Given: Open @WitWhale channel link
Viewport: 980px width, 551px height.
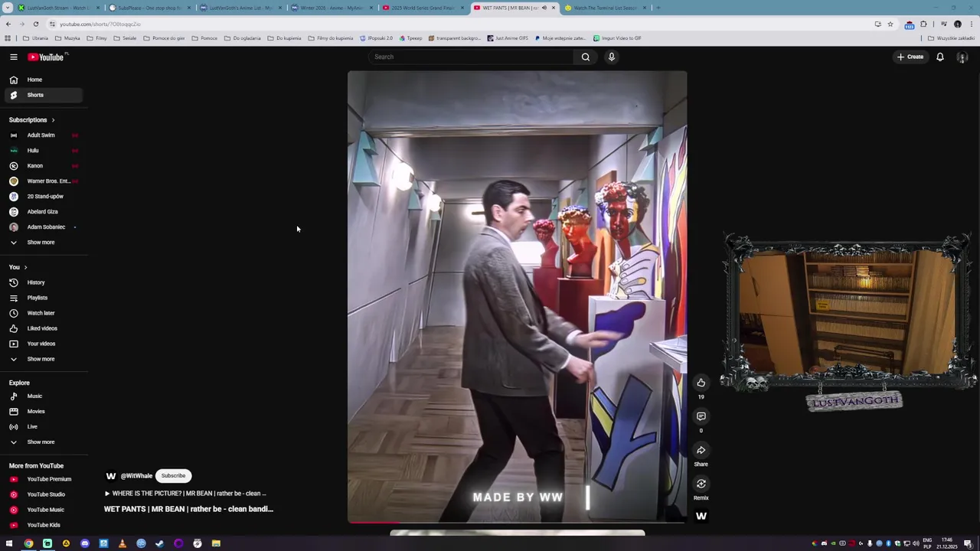Looking at the screenshot, I should (x=136, y=476).
